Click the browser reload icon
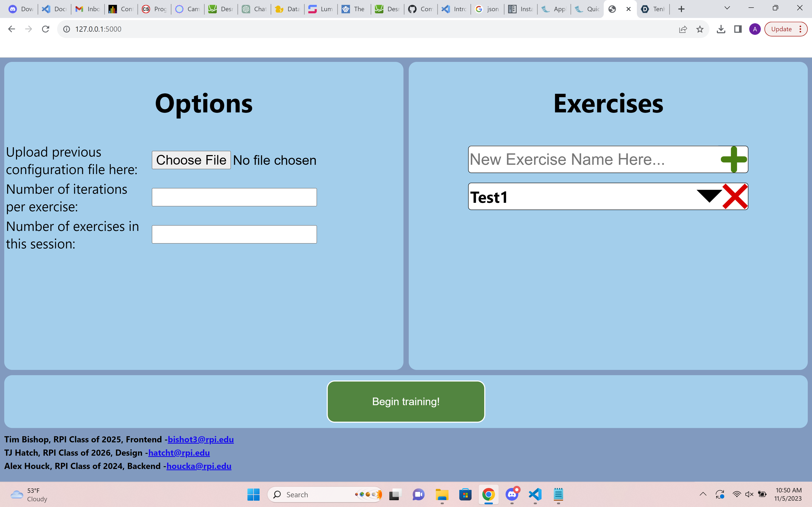 [46, 29]
